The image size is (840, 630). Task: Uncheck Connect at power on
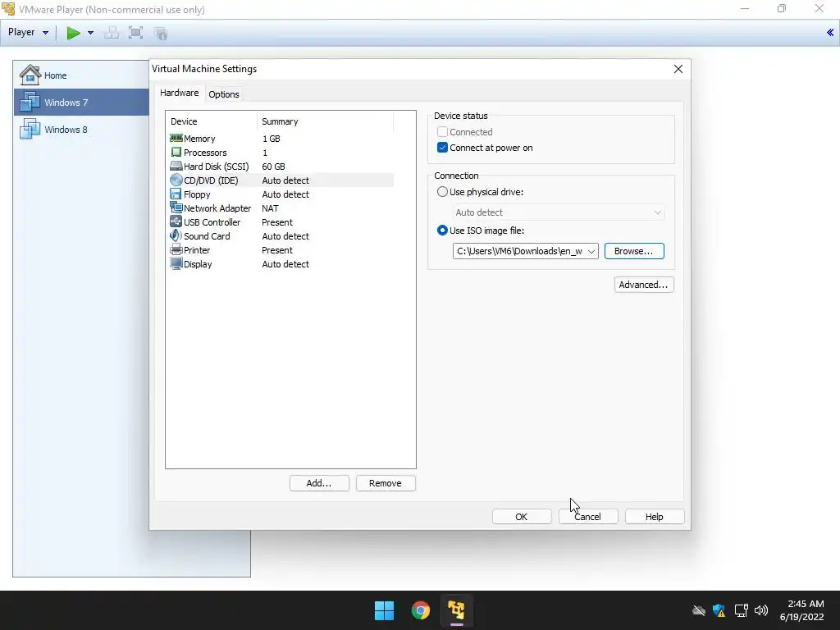pos(442,148)
